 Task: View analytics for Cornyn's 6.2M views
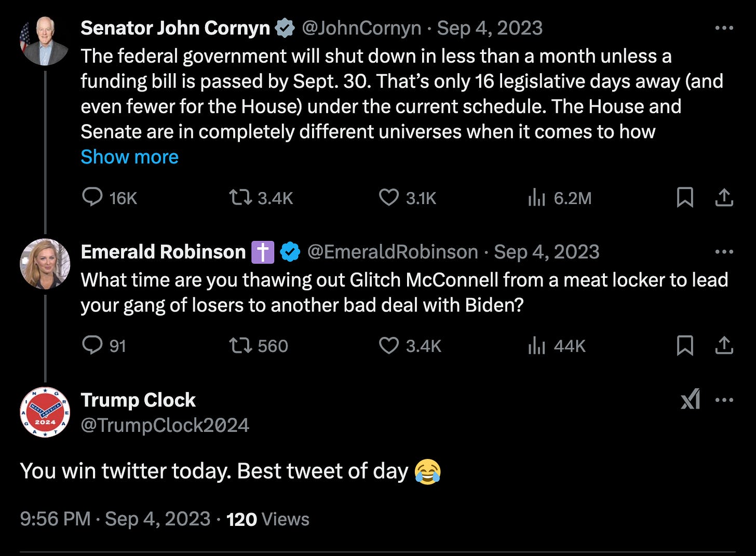coord(537,197)
